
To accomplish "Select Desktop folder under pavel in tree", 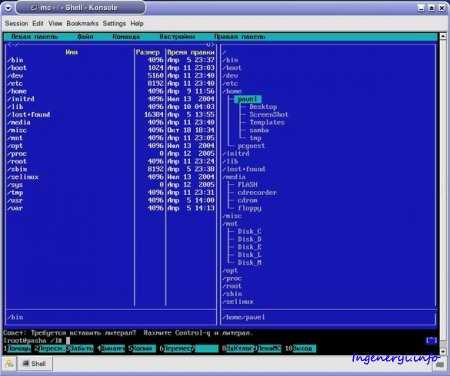I will (263, 107).
